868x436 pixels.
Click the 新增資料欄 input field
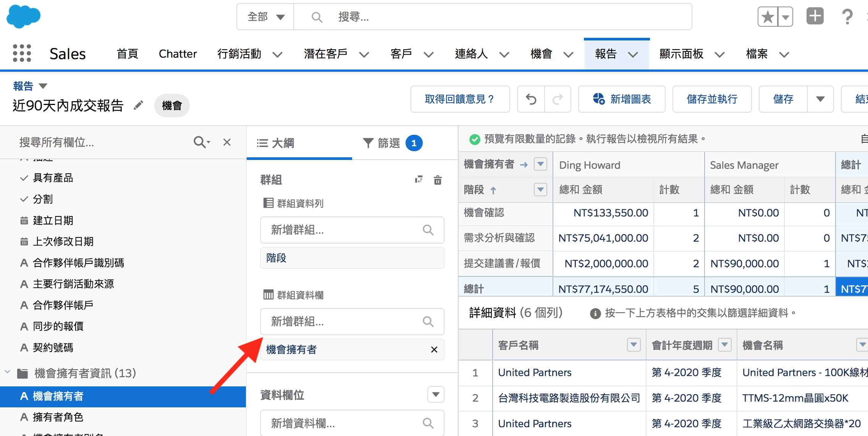coord(352,423)
